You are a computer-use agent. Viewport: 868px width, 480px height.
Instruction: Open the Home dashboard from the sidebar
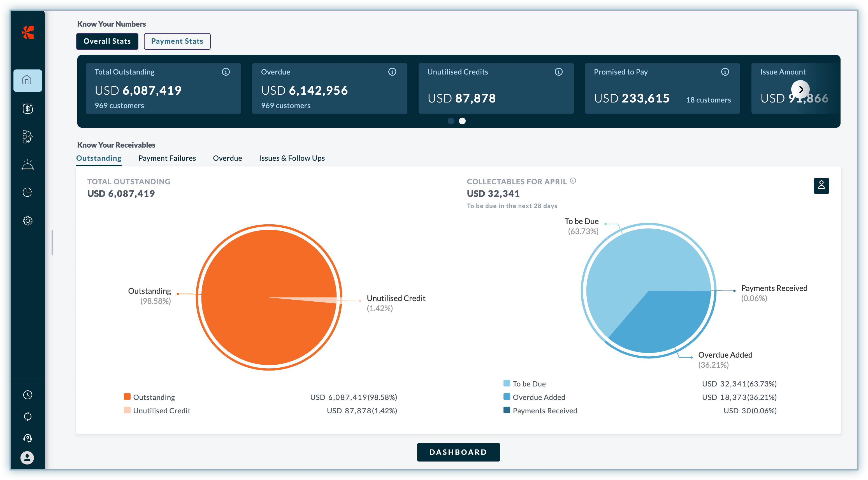click(x=27, y=80)
